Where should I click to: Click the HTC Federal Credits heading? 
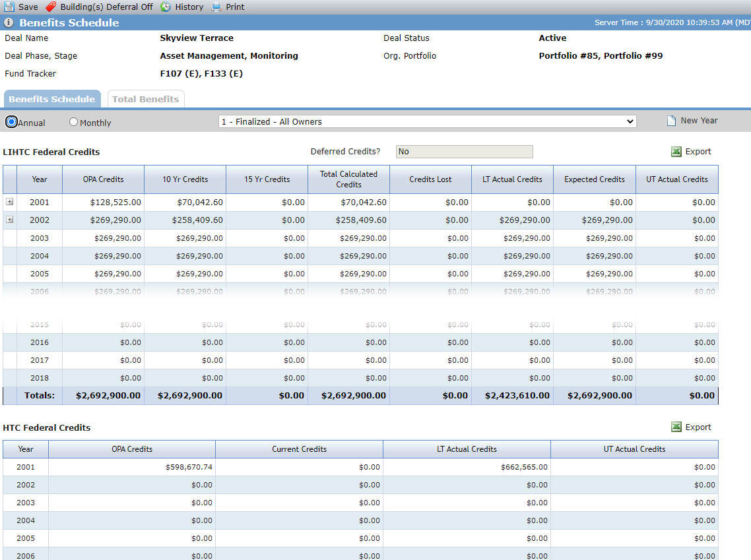click(x=46, y=427)
